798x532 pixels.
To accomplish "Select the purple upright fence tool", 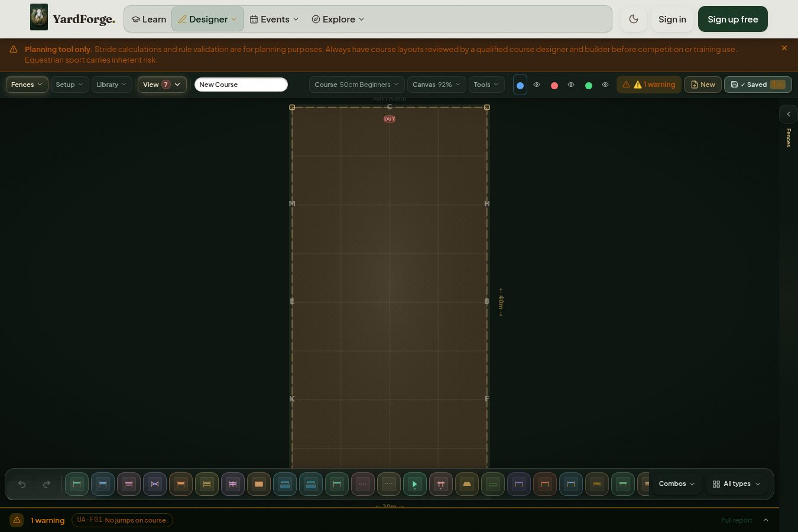I will (x=519, y=484).
